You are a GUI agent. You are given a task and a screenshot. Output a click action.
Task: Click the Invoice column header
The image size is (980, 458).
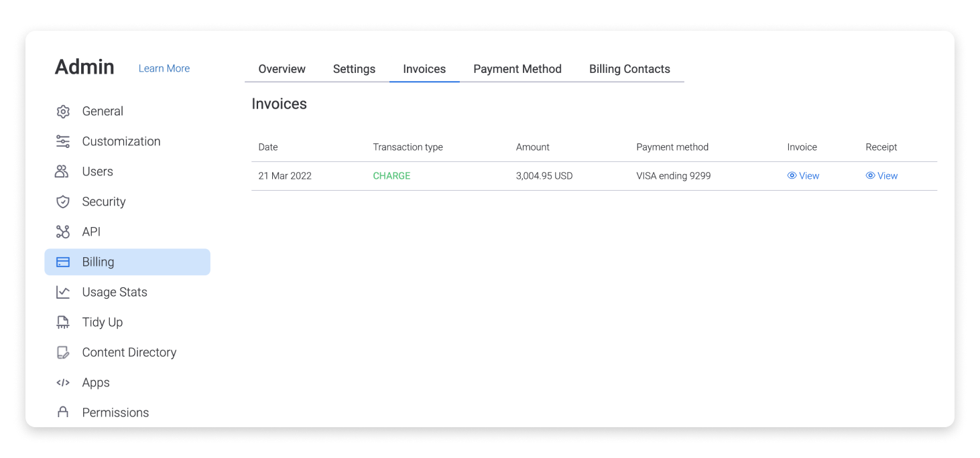(802, 147)
